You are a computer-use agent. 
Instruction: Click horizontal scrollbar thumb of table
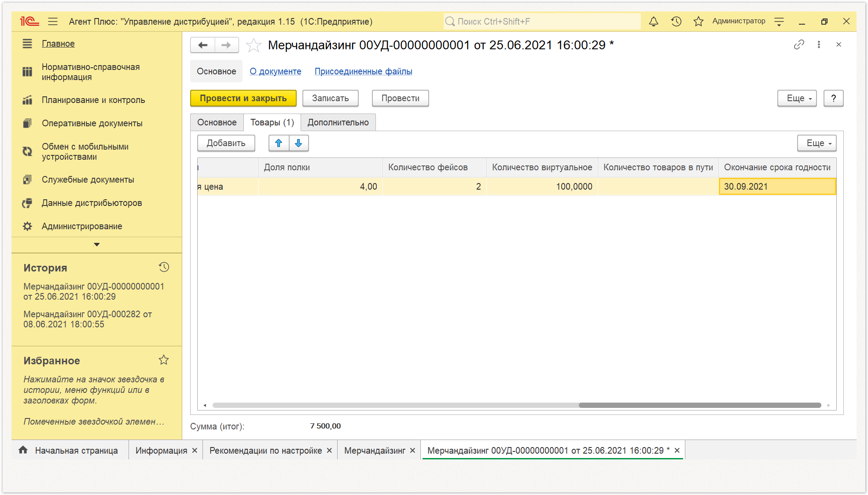click(700, 405)
